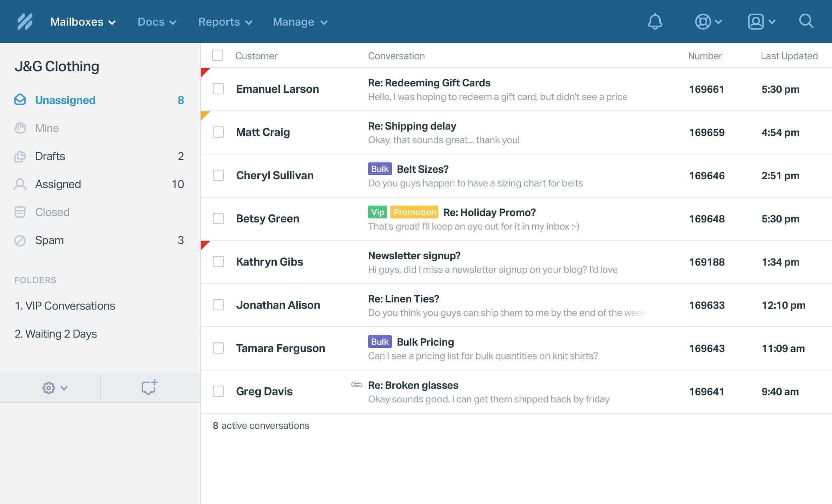Expand the Reports dropdown
Viewport: 832px width, 504px height.
226,22
